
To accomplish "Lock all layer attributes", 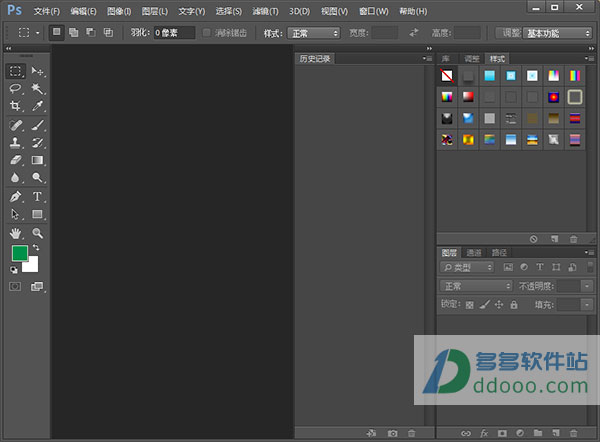I will pos(514,305).
